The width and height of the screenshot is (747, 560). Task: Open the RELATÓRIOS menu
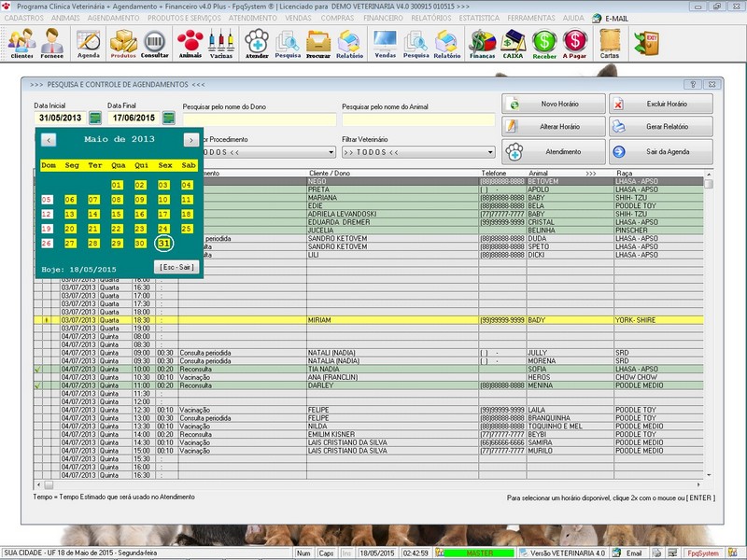[431, 18]
